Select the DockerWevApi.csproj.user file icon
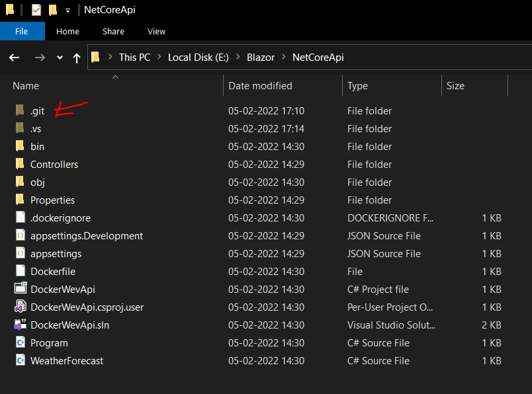This screenshot has height=394, width=532. [21, 307]
